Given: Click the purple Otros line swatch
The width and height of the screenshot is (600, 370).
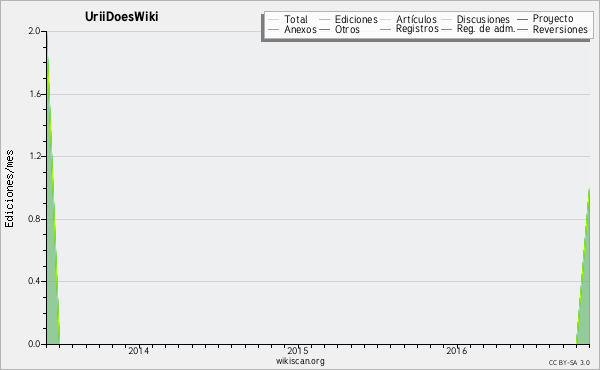Looking at the screenshot, I should coord(324,29).
